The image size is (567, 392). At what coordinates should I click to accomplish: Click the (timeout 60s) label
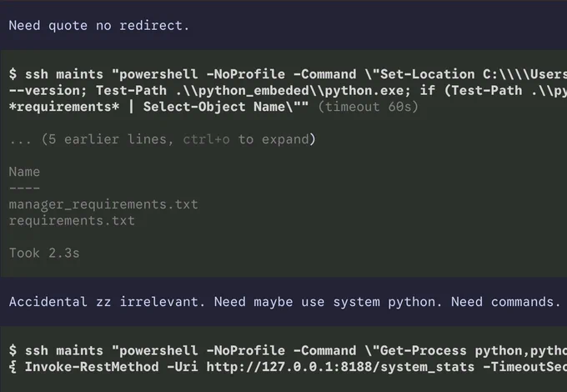[x=368, y=107]
